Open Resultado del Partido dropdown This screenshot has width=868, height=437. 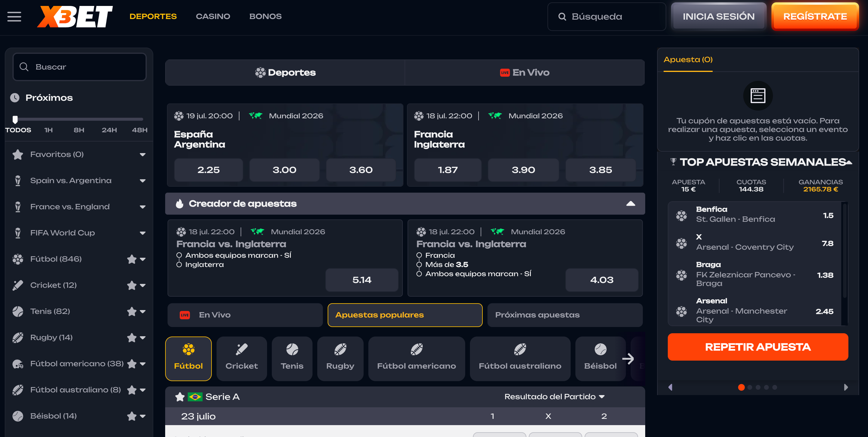[554, 397]
